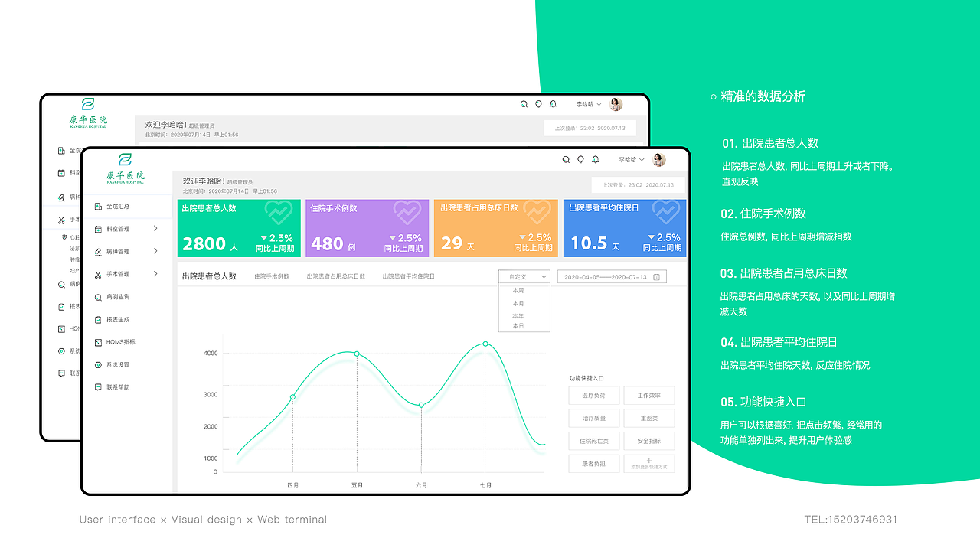Switch to the 出院患者平均住院日 chart tab

(409, 276)
